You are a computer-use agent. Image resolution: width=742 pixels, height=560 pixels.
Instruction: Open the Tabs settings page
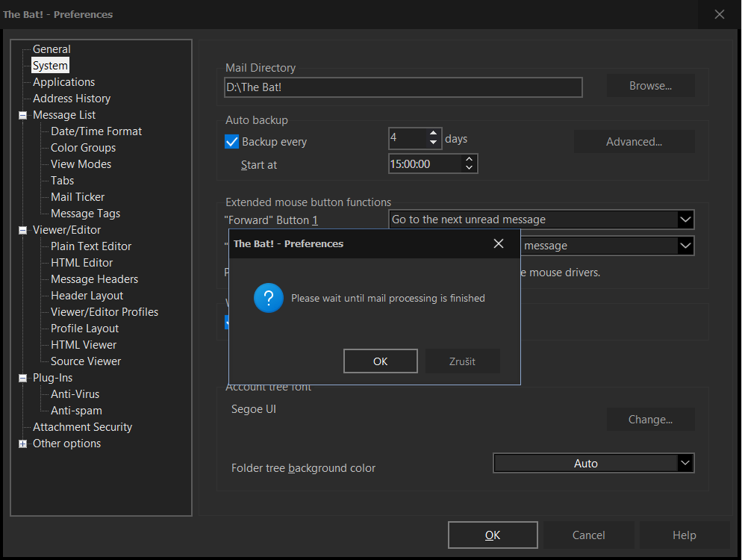[x=63, y=181]
